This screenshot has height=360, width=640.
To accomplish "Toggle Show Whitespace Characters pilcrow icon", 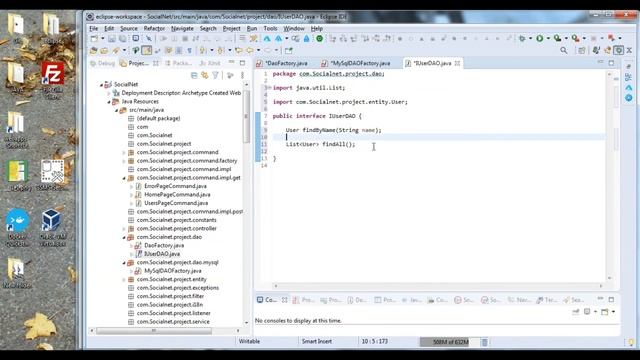I will tap(189, 50).
